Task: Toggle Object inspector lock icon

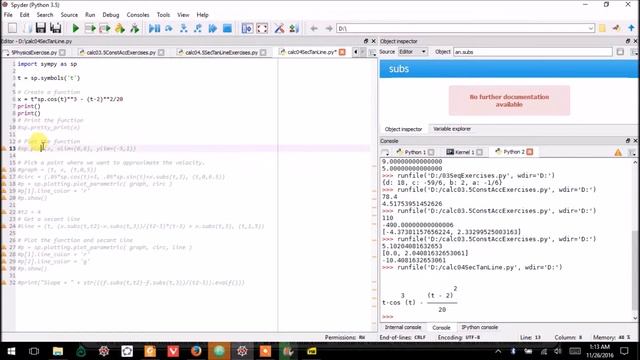Action: [x=620, y=52]
